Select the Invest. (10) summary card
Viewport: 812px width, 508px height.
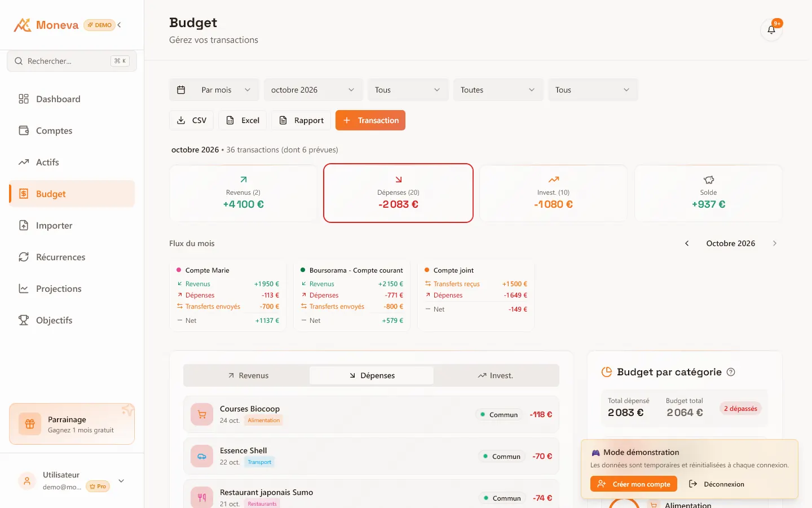(553, 193)
